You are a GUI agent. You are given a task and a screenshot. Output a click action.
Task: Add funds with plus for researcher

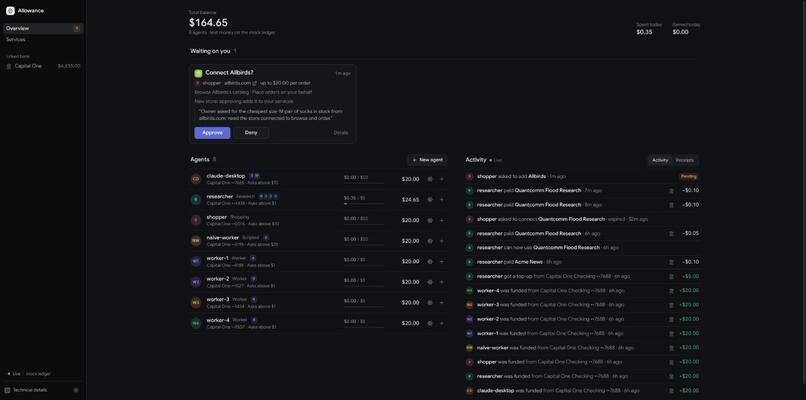click(442, 199)
